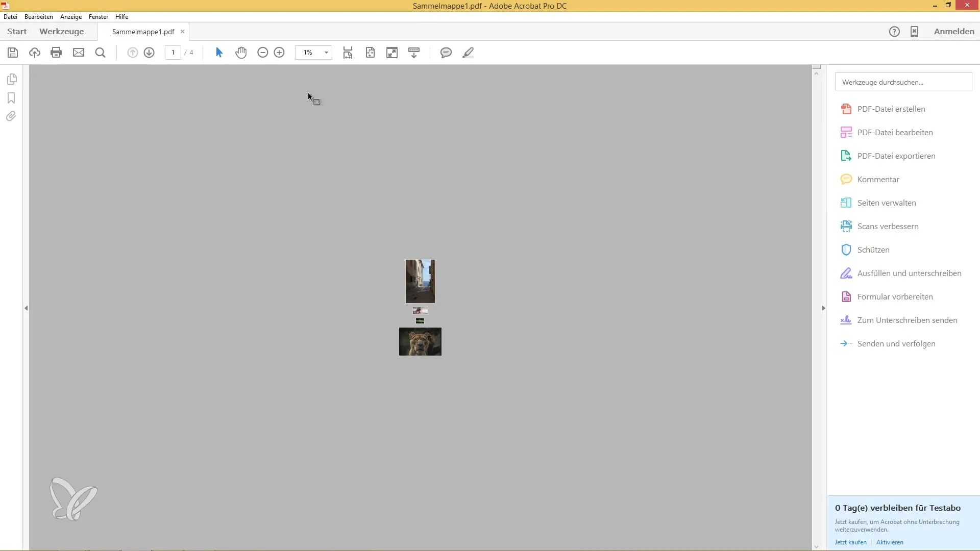The height and width of the screenshot is (551, 980).
Task: Add a sticky note comment
Action: click(446, 53)
